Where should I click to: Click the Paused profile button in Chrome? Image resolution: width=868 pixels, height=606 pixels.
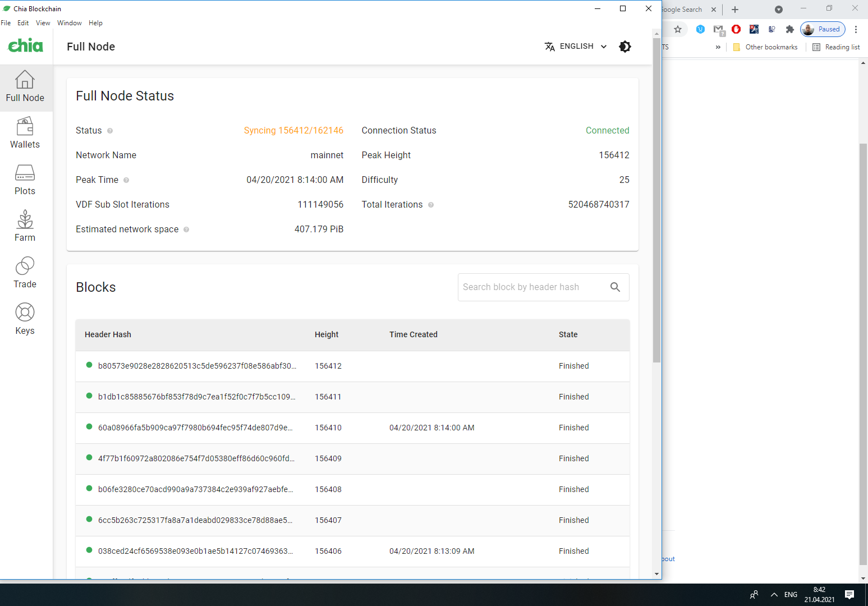click(823, 29)
